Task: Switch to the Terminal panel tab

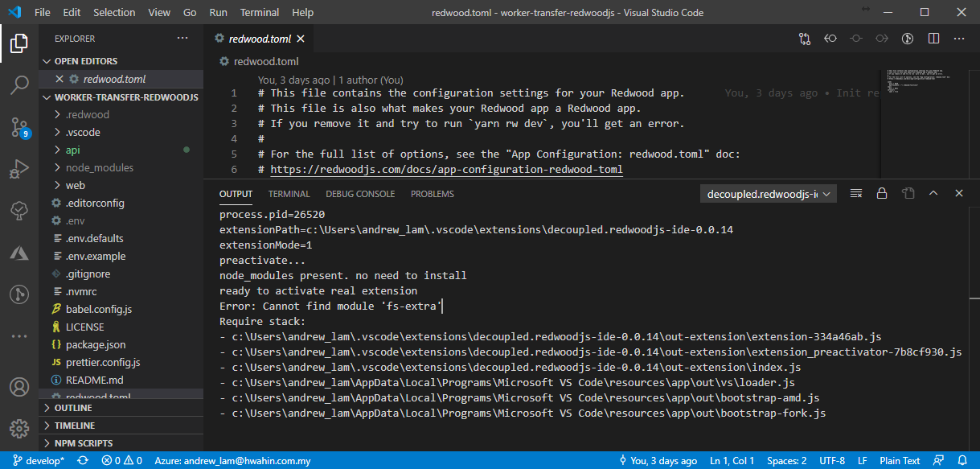Action: click(x=289, y=194)
